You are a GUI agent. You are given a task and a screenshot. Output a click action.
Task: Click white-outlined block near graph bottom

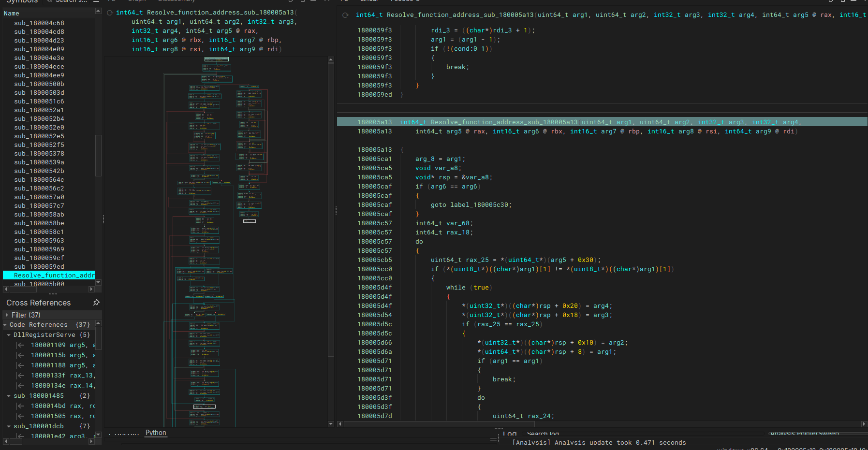coord(205,407)
